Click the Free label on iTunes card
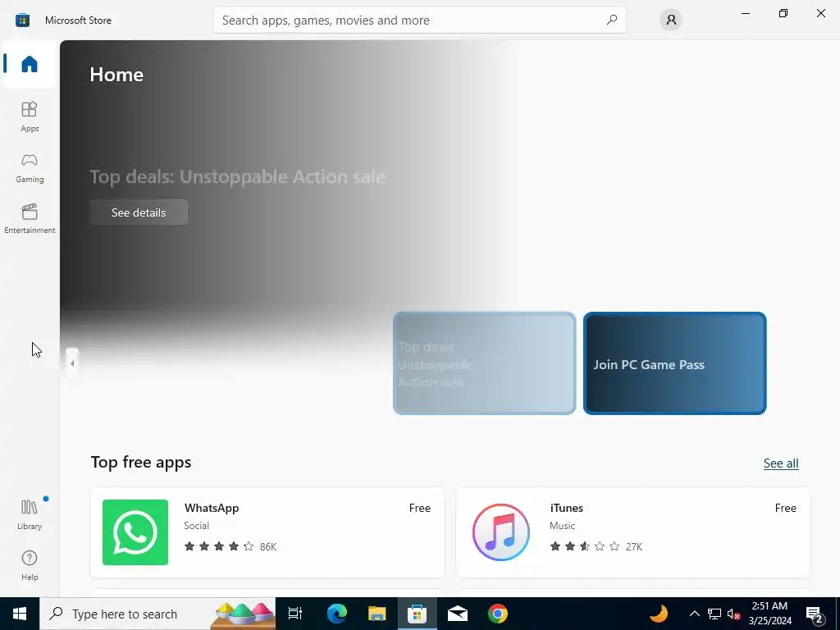The width and height of the screenshot is (840, 630). click(x=785, y=508)
